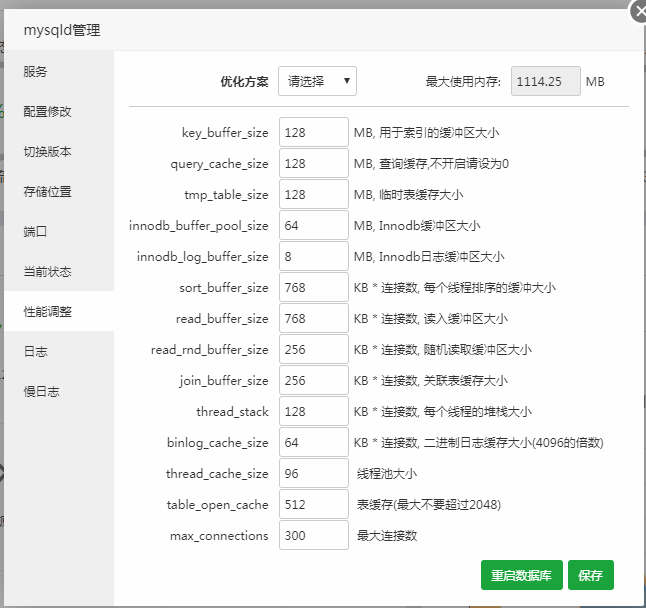This screenshot has height=608, width=646.
Task: Edit join_buffer_size input field
Action: click(x=314, y=380)
